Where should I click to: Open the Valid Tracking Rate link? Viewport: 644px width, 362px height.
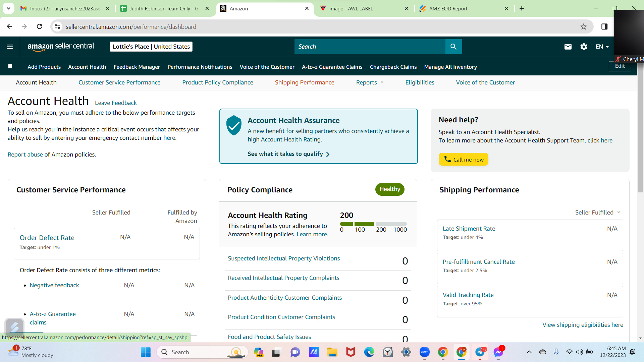pyautogui.click(x=468, y=295)
